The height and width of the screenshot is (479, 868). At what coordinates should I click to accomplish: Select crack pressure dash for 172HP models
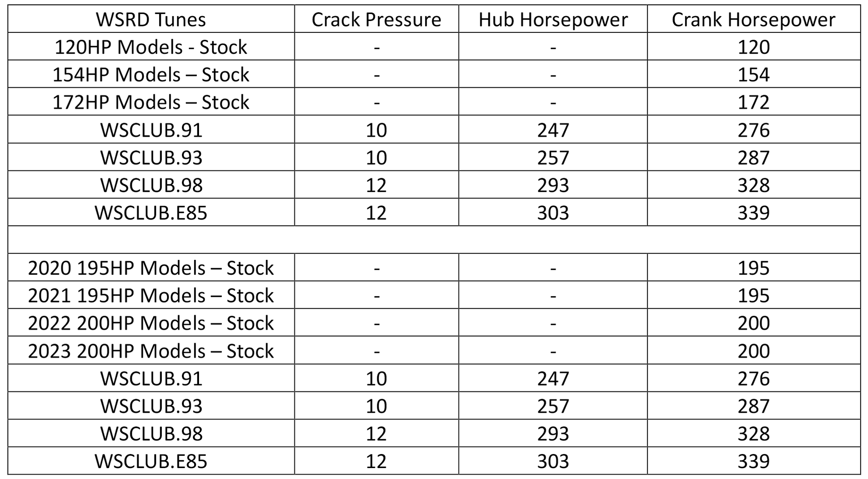point(376,103)
